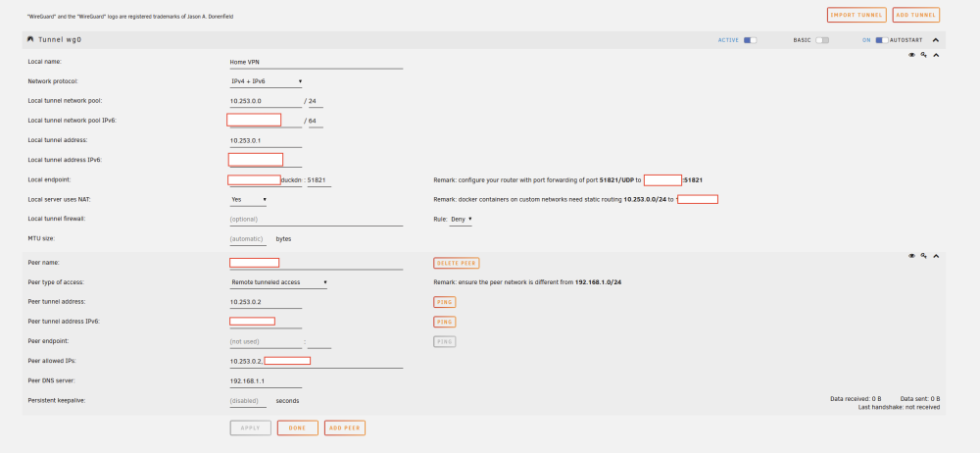Image resolution: width=980 pixels, height=453 pixels.
Task: Open the Network protocol dropdown
Action: coord(267,81)
